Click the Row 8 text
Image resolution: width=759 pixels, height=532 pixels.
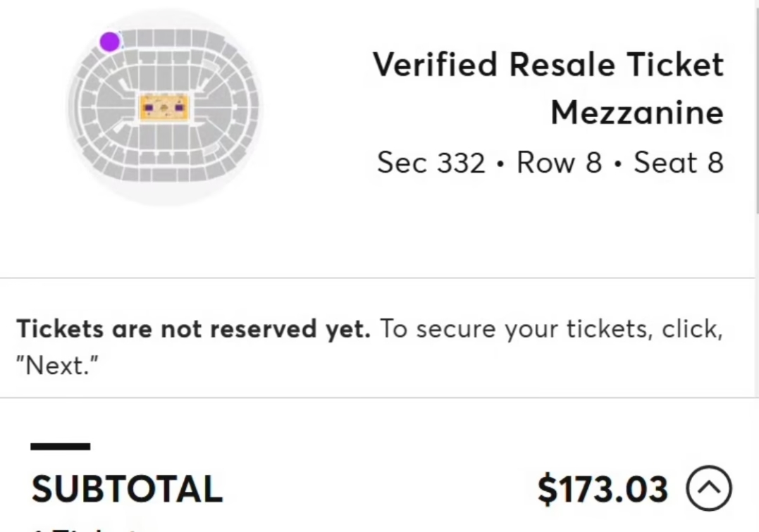pos(559,163)
